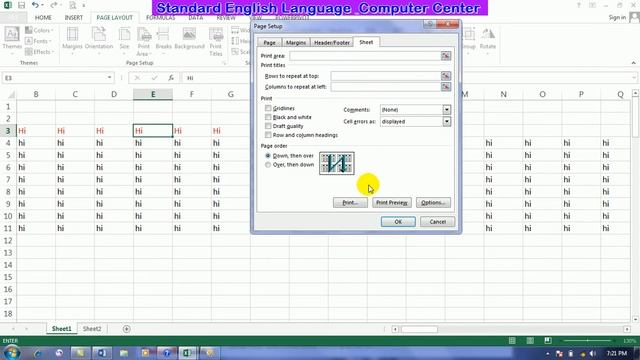Confirm Page Setup with OK

click(x=398, y=222)
